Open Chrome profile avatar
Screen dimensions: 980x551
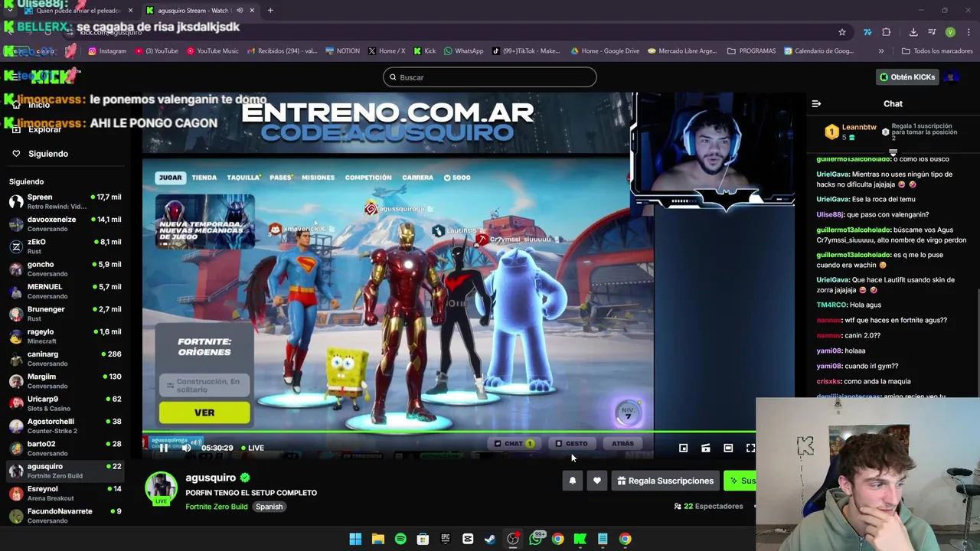950,32
